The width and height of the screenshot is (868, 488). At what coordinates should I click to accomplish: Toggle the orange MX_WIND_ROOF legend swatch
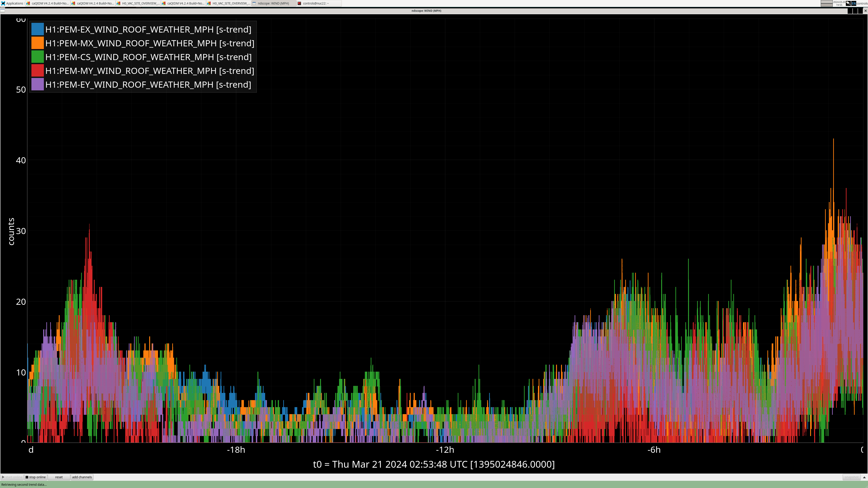pyautogui.click(x=37, y=43)
